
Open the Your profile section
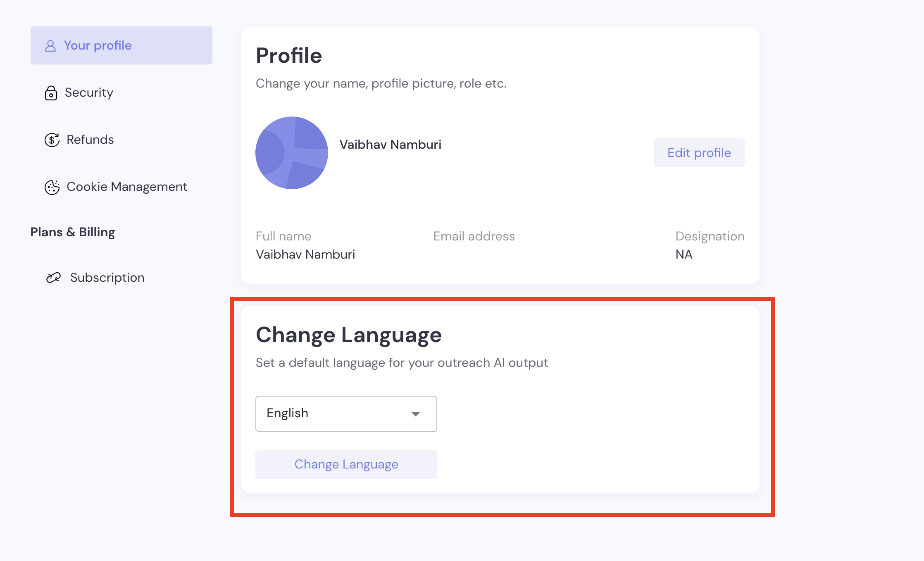[121, 45]
